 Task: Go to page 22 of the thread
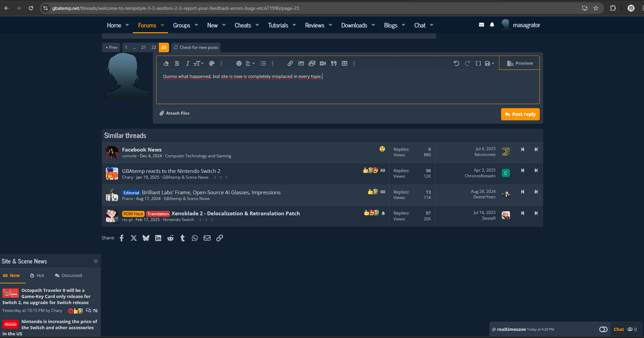coord(154,47)
